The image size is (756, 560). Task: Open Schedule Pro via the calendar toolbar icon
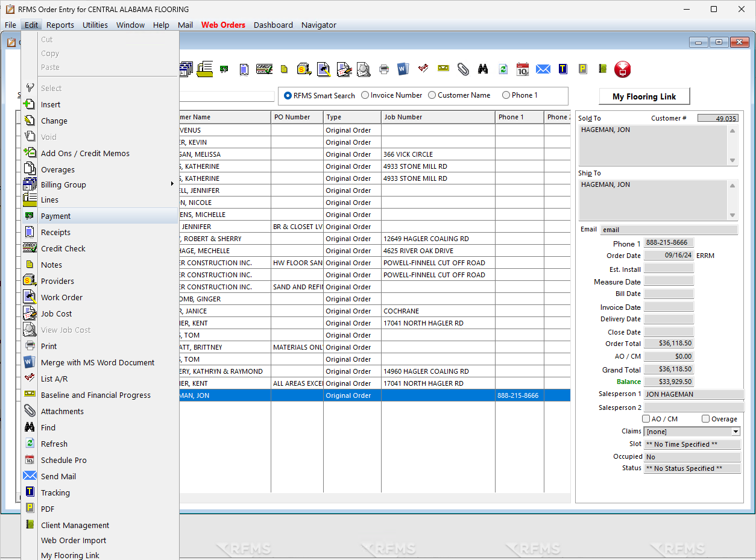click(522, 69)
